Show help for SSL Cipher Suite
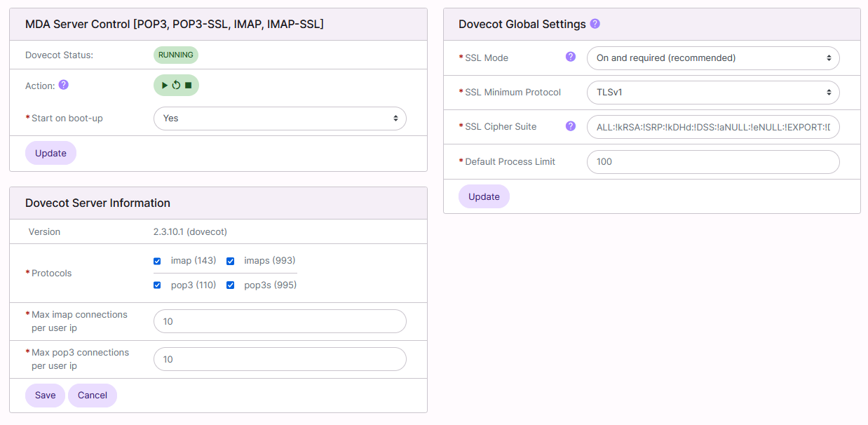Screen dimensions: 868x425 tap(570, 126)
